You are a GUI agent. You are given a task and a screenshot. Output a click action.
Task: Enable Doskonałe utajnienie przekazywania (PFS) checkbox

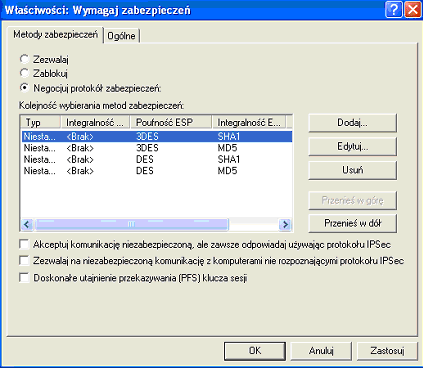click(24, 277)
